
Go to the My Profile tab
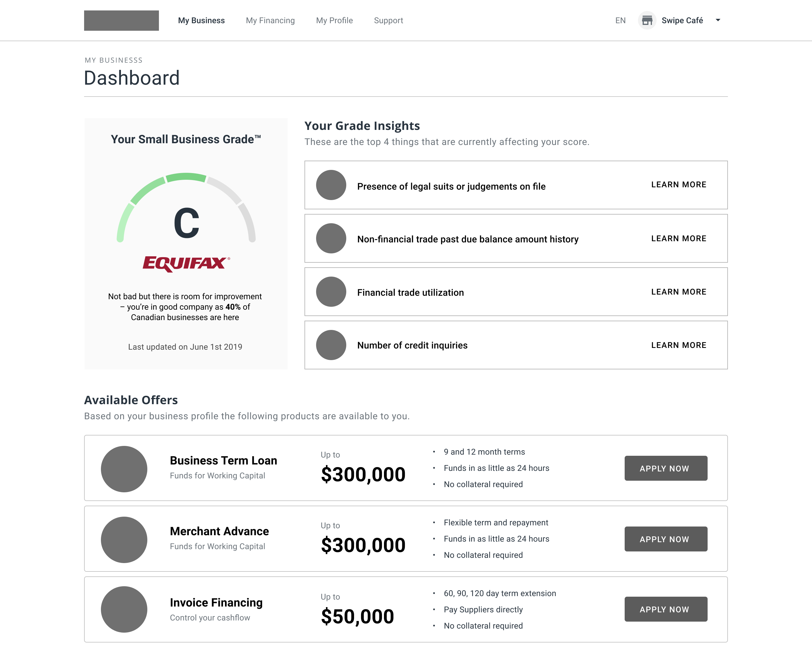[x=334, y=20]
